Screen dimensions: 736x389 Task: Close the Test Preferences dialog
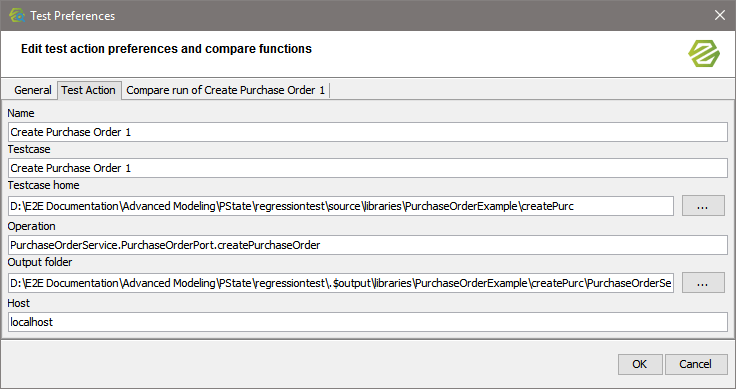[x=720, y=15]
